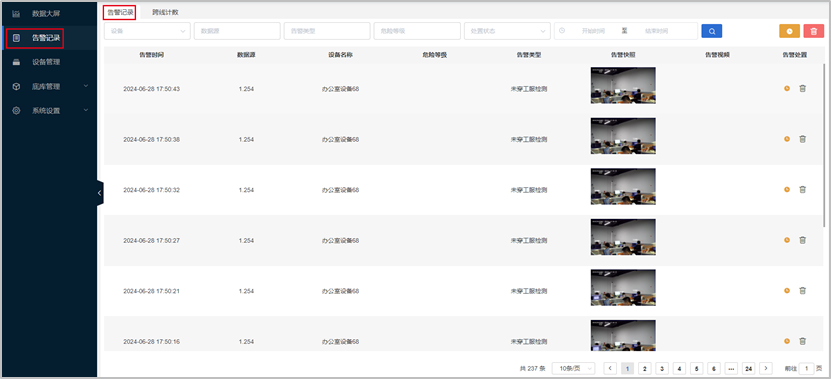Click the red batch delete trash button

pyautogui.click(x=814, y=31)
